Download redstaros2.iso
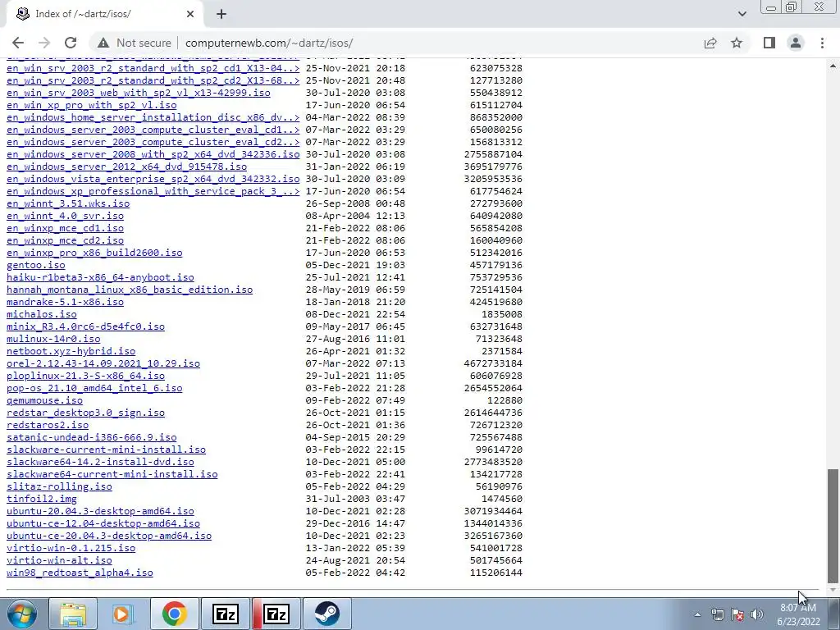840x630 pixels. pyautogui.click(x=47, y=426)
